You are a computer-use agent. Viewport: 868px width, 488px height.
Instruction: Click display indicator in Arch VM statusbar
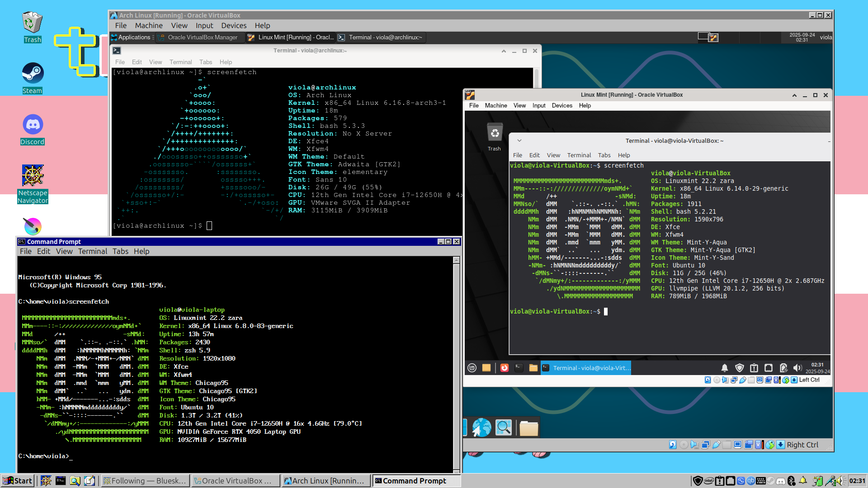coord(738,445)
